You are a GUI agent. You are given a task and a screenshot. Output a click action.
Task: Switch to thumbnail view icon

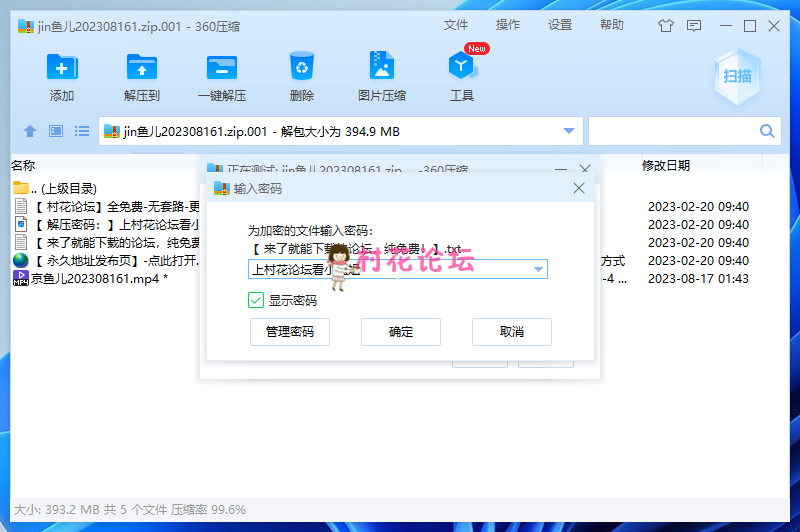click(56, 131)
